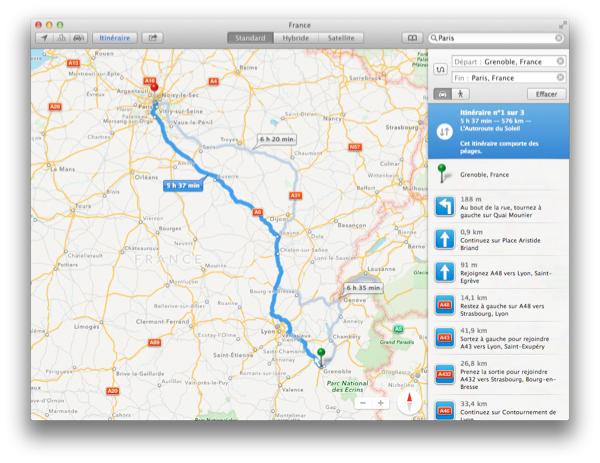Click the route overview arrows icon
600x463 pixels.
tap(444, 132)
